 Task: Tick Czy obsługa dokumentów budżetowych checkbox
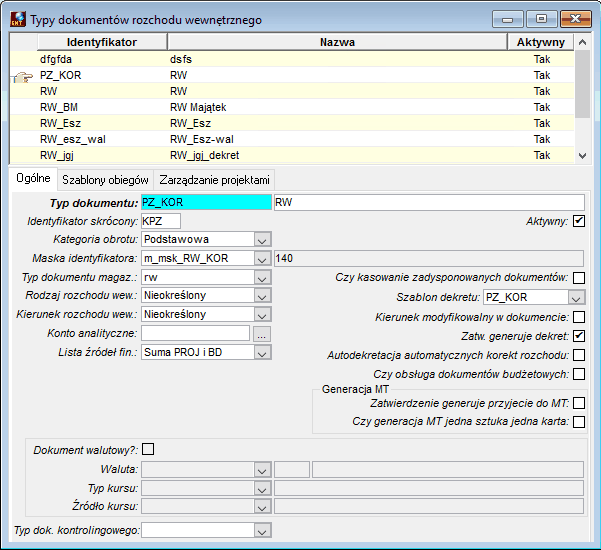tap(579, 374)
